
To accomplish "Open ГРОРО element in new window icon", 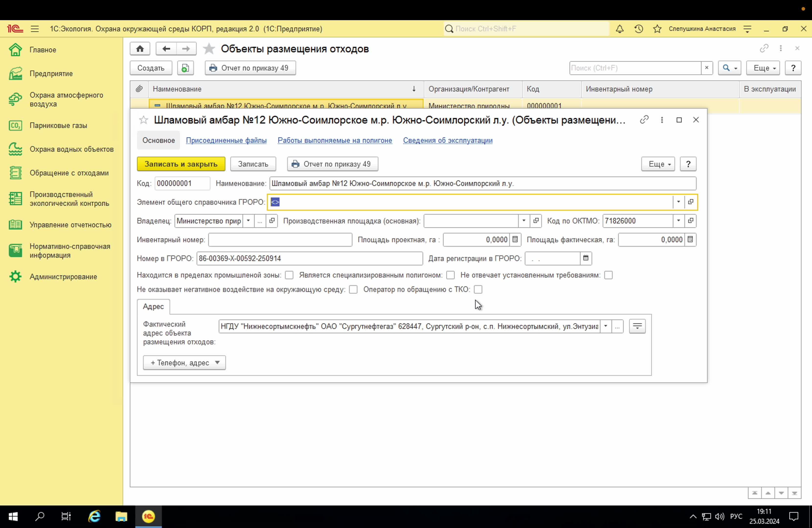I will 690,202.
